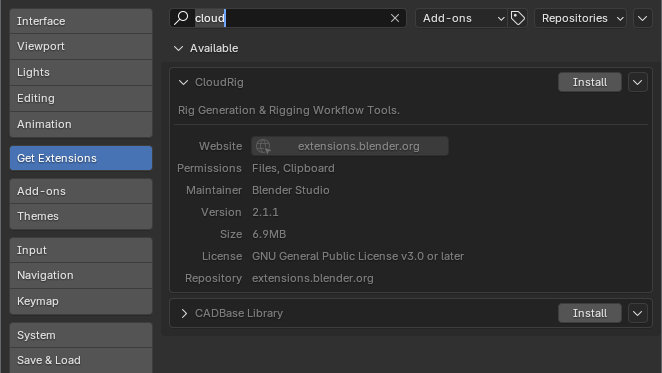Switch to the Interface preferences tab
The height and width of the screenshot is (373, 662).
tap(81, 21)
